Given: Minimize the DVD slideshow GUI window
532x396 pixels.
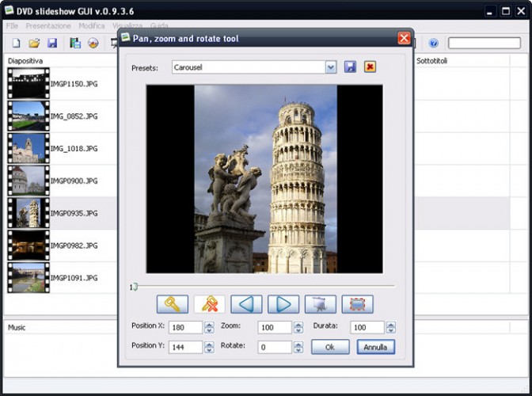Looking at the screenshot, I should [x=489, y=11].
